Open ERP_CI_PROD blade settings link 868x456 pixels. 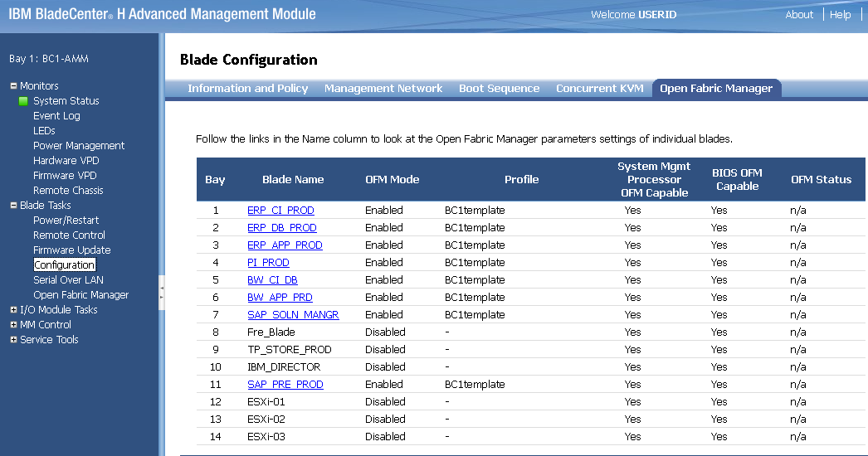tap(280, 211)
